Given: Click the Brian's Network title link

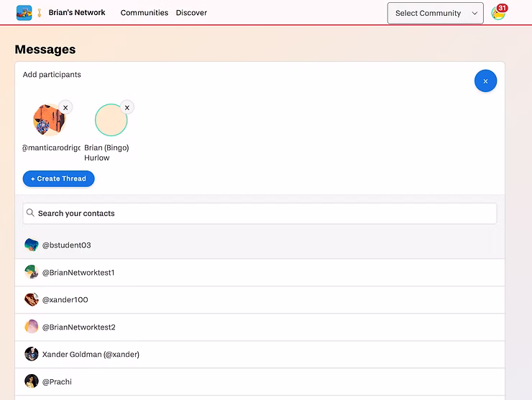Looking at the screenshot, I should point(77,13).
